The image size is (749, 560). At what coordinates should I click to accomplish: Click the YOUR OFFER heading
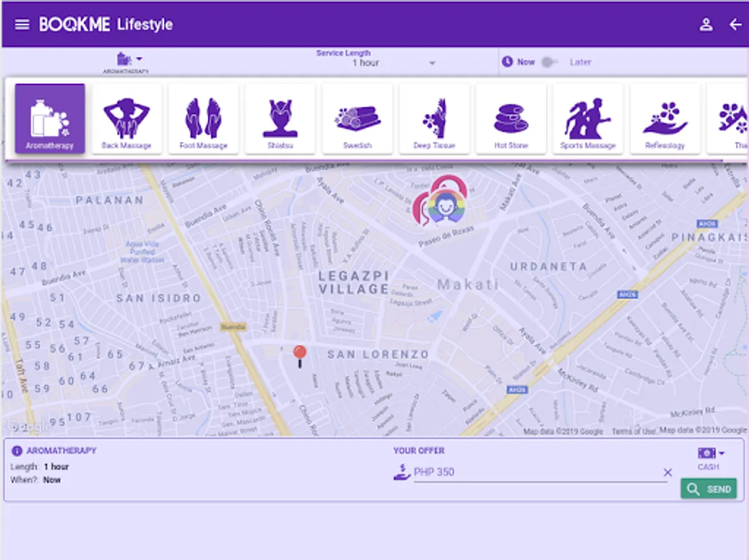(419, 450)
